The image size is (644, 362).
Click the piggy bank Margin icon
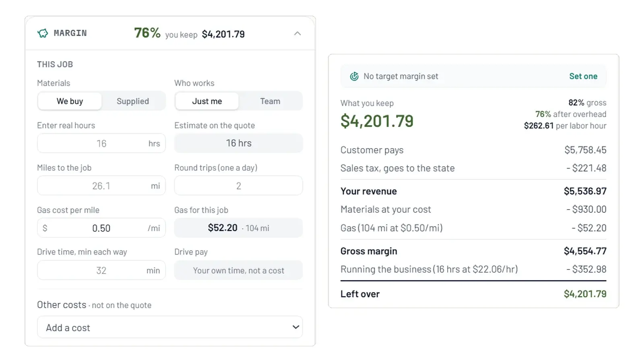(43, 33)
